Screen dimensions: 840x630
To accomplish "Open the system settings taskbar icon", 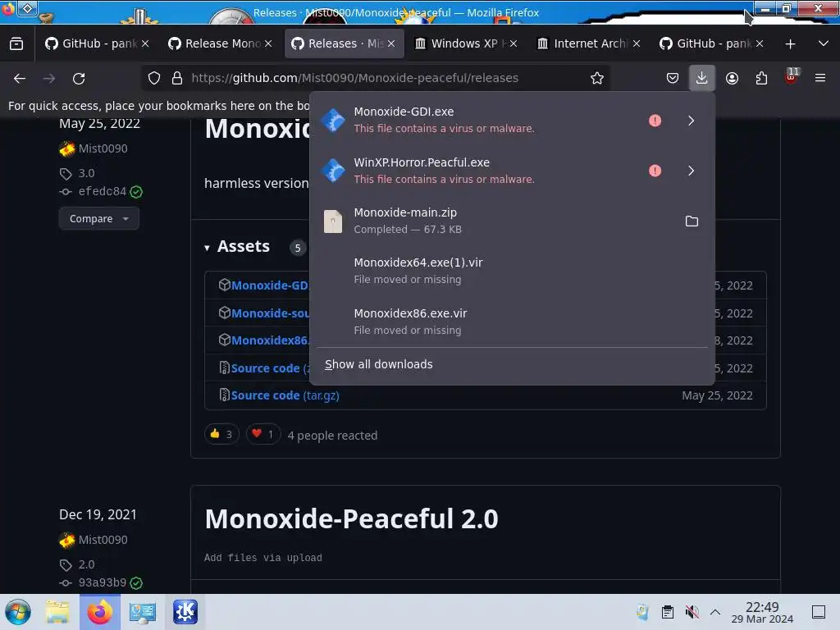I will click(x=143, y=612).
